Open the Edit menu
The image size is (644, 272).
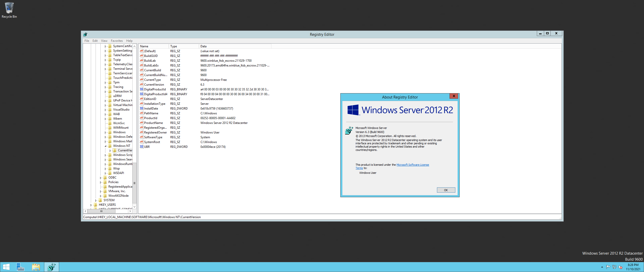95,41
